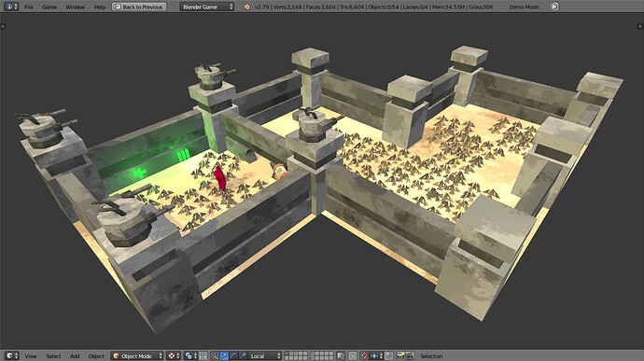Click the top-left area split corner widget
This screenshot has height=361, width=644.
3,26
